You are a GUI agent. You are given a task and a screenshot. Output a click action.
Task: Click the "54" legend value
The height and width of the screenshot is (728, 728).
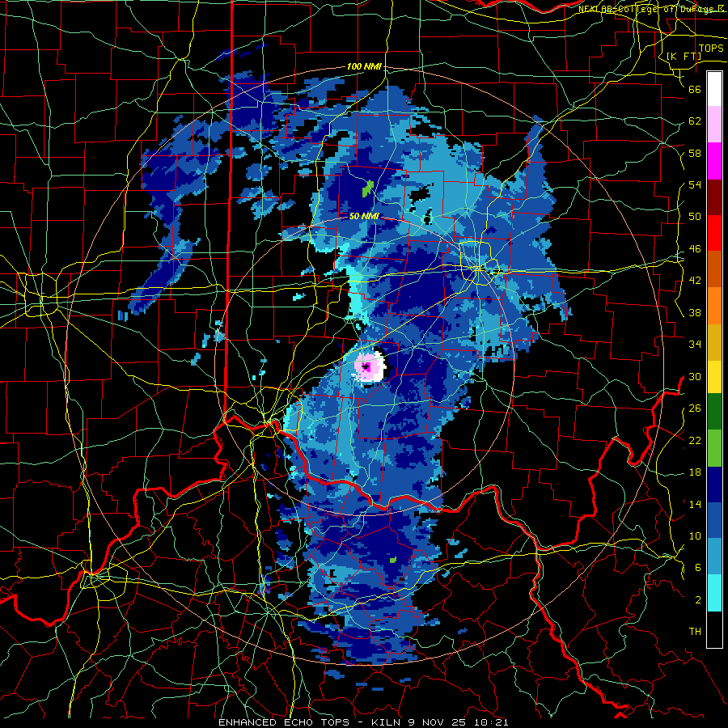point(695,184)
